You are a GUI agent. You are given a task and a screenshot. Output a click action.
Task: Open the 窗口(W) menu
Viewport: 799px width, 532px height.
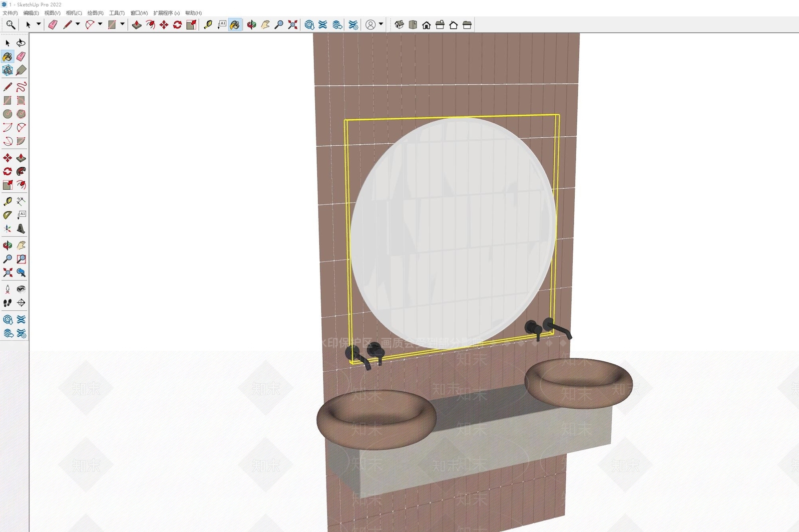coord(139,13)
